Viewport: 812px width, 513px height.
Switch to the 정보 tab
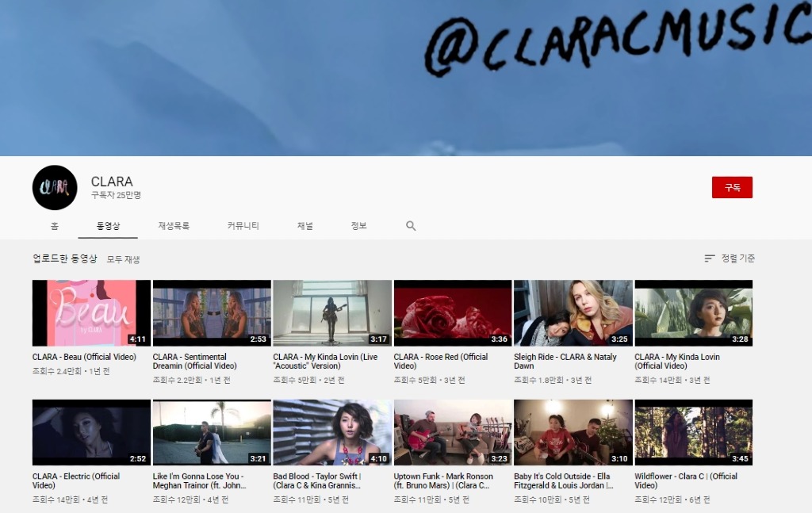coord(358,226)
